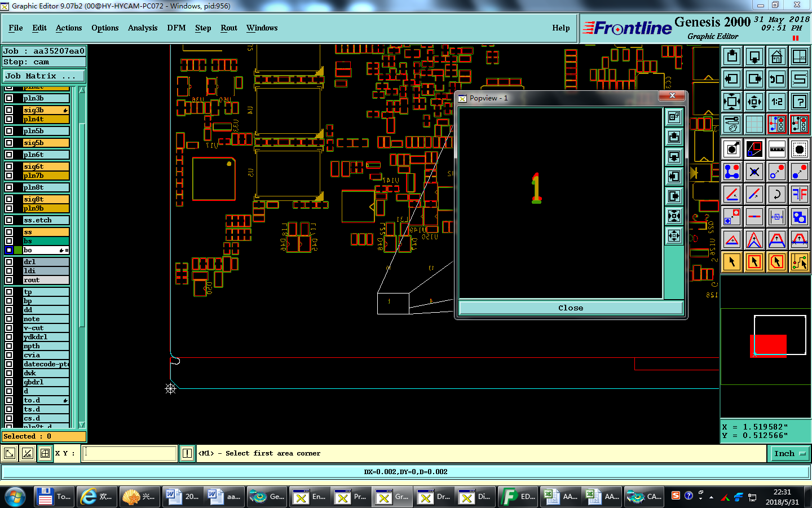Select the ruler measurement tool icon
Screen dimensions: 812x508
coord(777,149)
